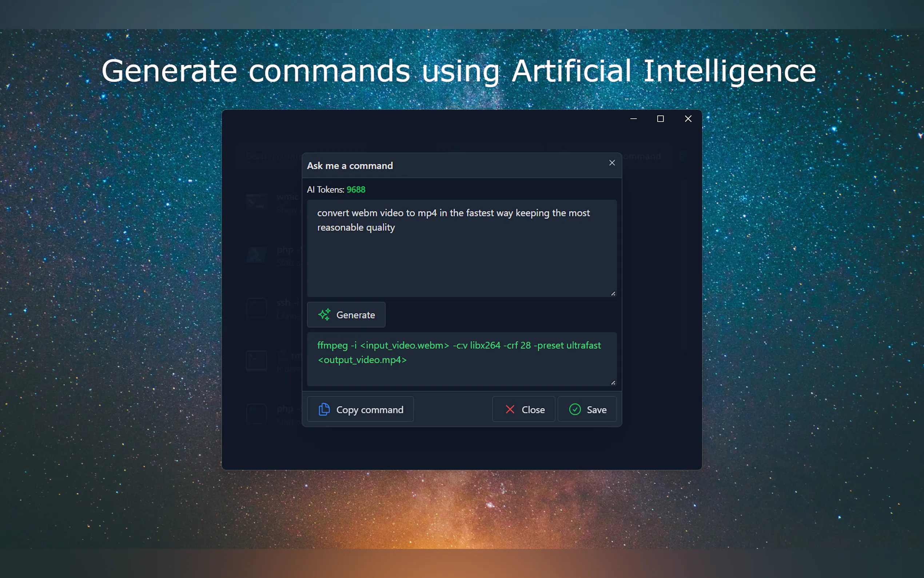Click the resize handle of the ffmpeg output box
This screenshot has height=578, width=924.
pos(613,383)
